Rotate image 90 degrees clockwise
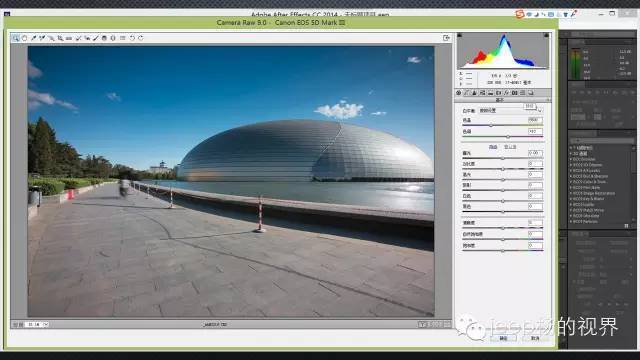The image size is (640, 360). click(141, 38)
